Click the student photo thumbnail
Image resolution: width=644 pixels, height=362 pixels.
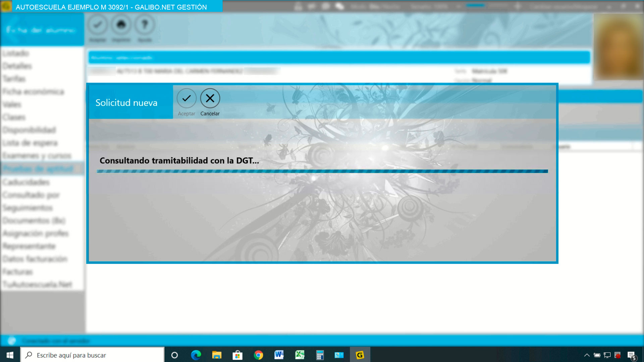[x=618, y=47]
